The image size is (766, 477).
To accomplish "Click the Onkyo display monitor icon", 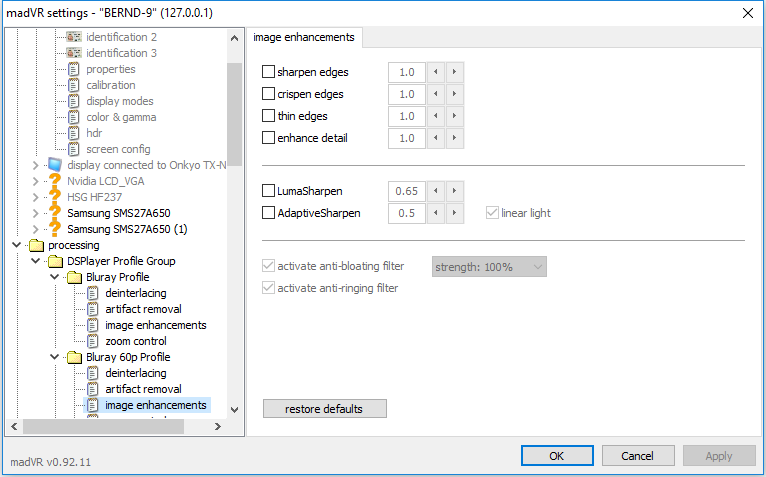I will pos(55,165).
